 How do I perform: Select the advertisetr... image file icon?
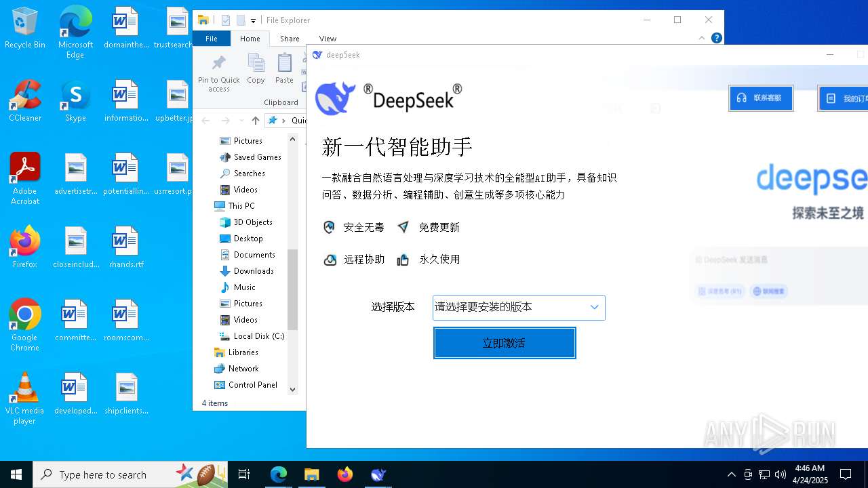pos(75,174)
